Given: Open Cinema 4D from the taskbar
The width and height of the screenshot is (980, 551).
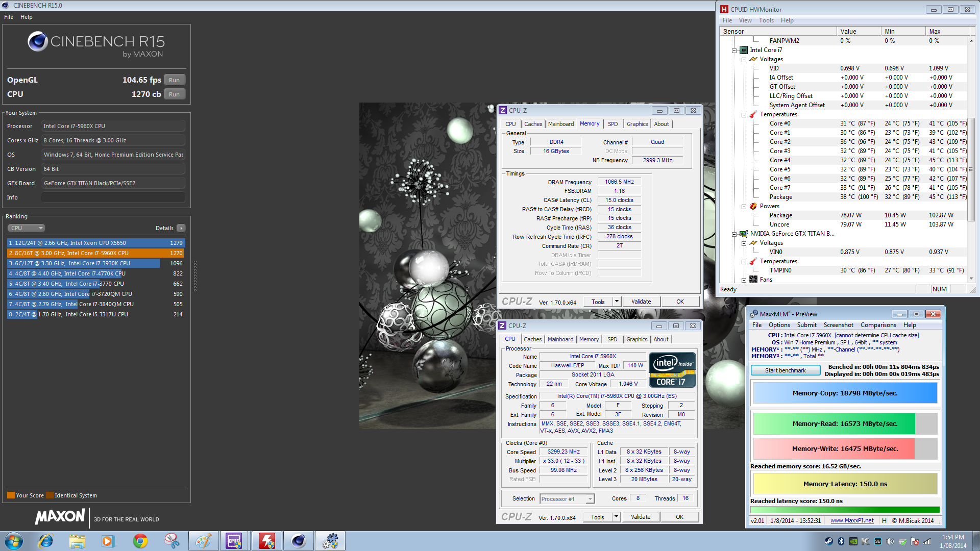Looking at the screenshot, I should coord(299,541).
